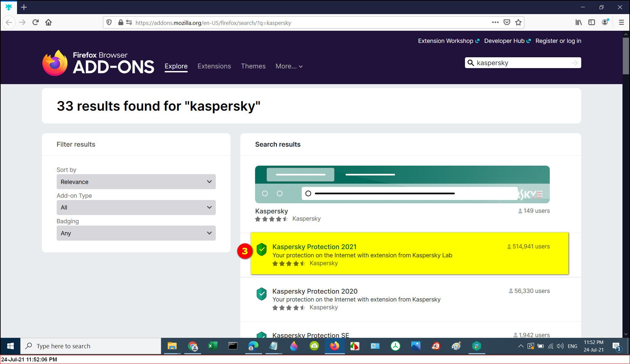630x364 pixels.
Task: Expand the Sort by Relevance dropdown
Action: click(136, 182)
